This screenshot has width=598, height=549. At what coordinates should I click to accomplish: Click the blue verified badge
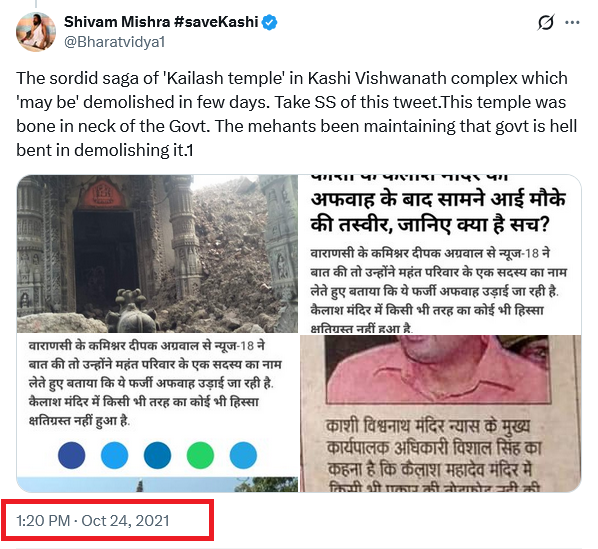pos(270,22)
